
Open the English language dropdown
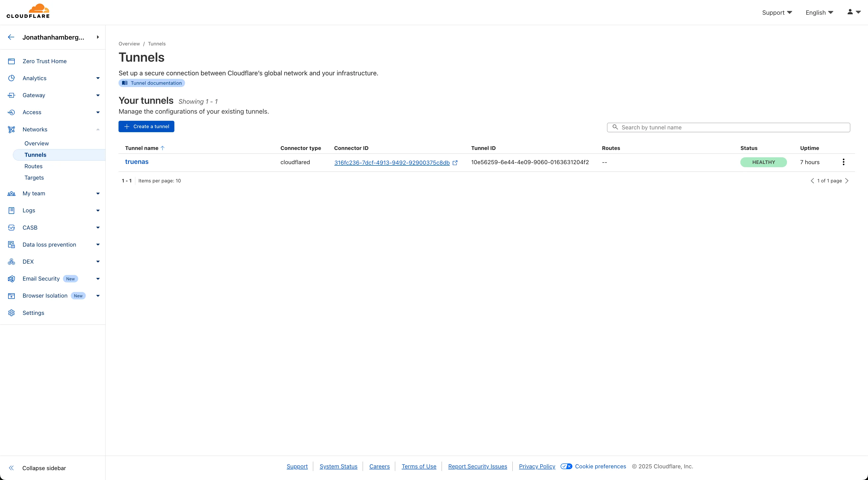819,12
